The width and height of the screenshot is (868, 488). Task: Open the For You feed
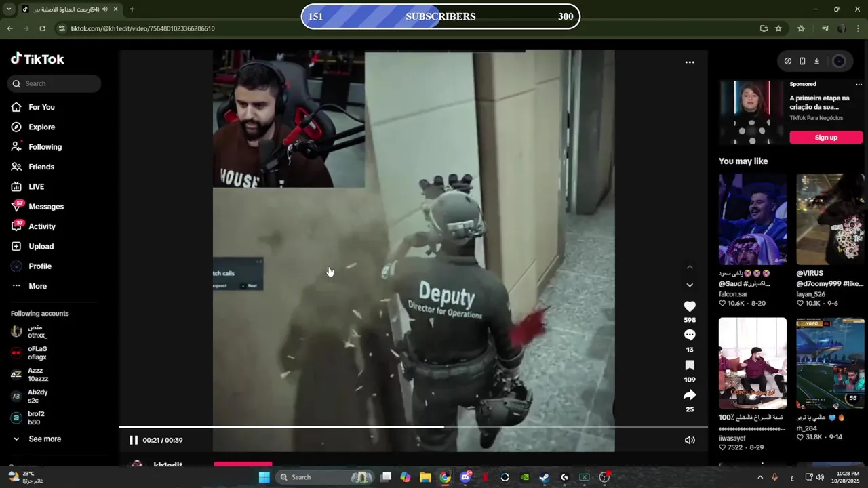33,107
